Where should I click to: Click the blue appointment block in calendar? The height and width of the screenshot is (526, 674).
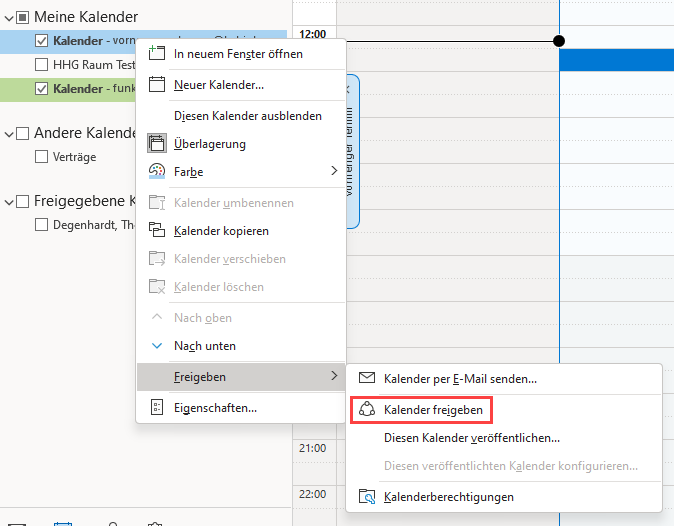point(616,60)
